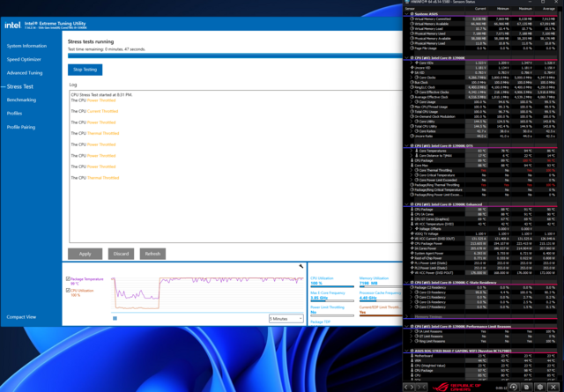Click the Intel logo in XTU header

click(12, 26)
